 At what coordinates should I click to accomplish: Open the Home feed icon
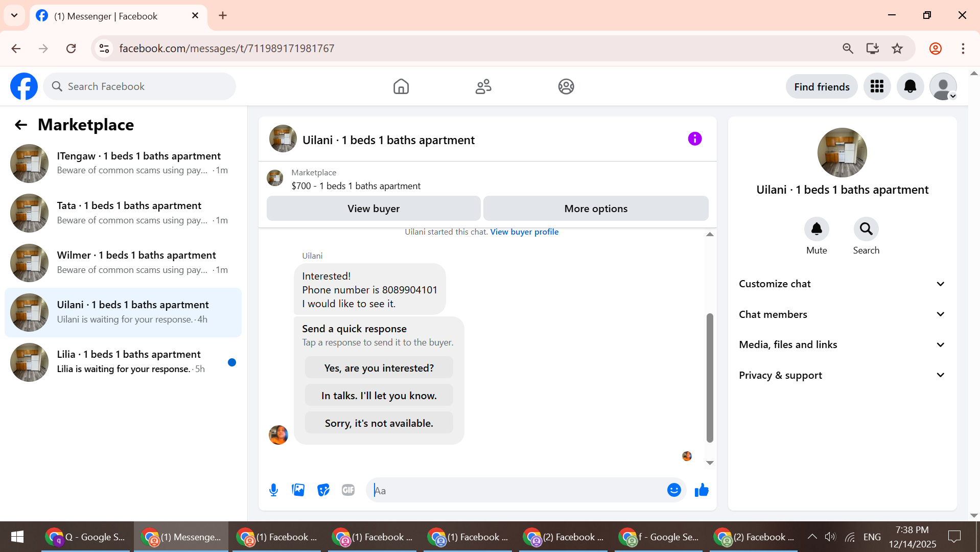(x=401, y=86)
